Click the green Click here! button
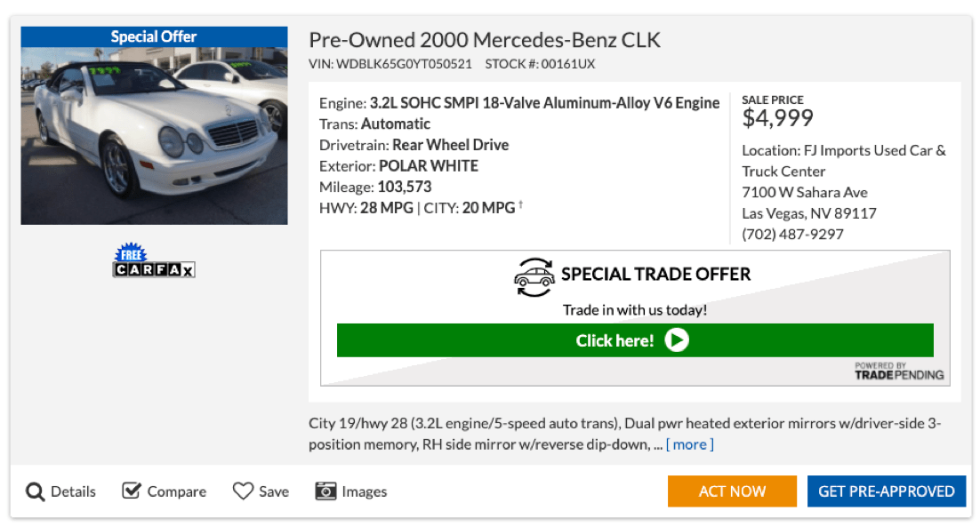Image resolution: width=980 pixels, height=527 pixels. [x=634, y=340]
